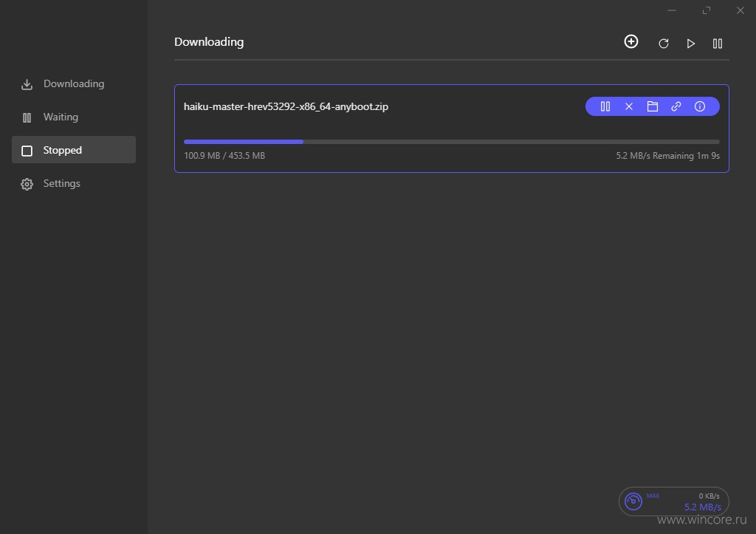The image size is (756, 534).
Task: Click the pause icon beside Waiting
Action: tap(27, 117)
